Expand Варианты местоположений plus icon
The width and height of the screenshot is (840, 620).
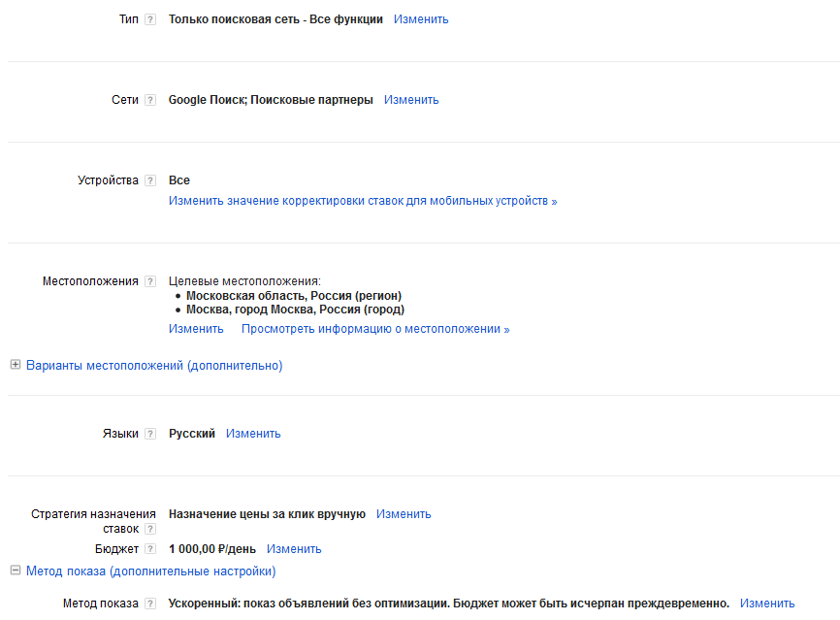[x=15, y=366]
